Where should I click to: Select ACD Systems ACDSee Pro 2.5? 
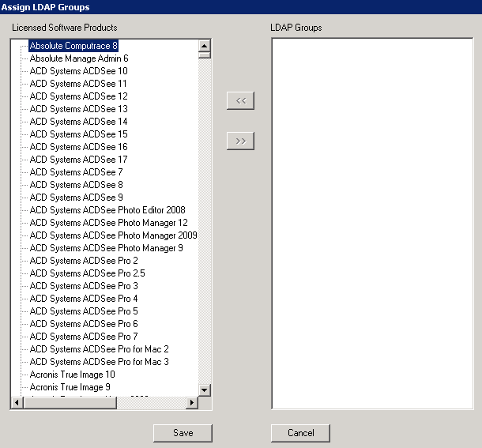pos(87,273)
